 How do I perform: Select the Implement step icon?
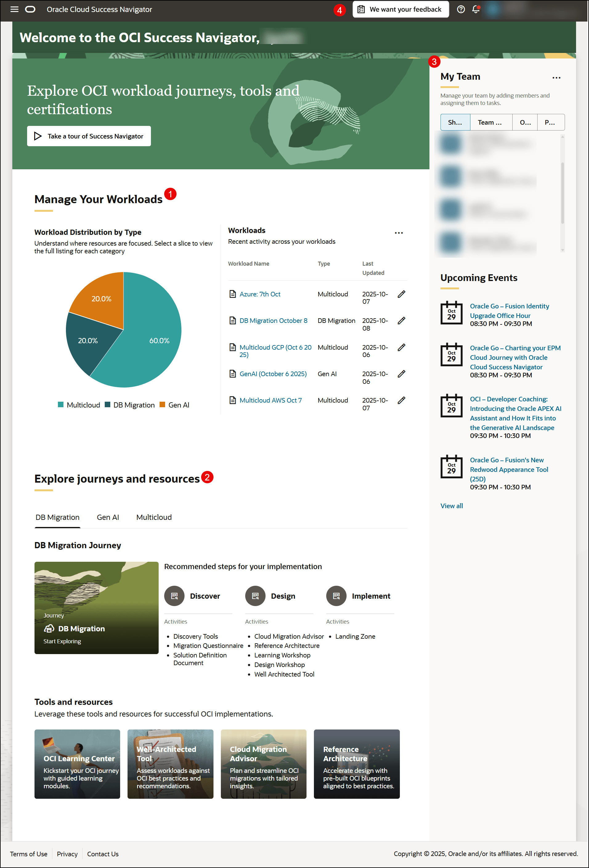tap(336, 596)
